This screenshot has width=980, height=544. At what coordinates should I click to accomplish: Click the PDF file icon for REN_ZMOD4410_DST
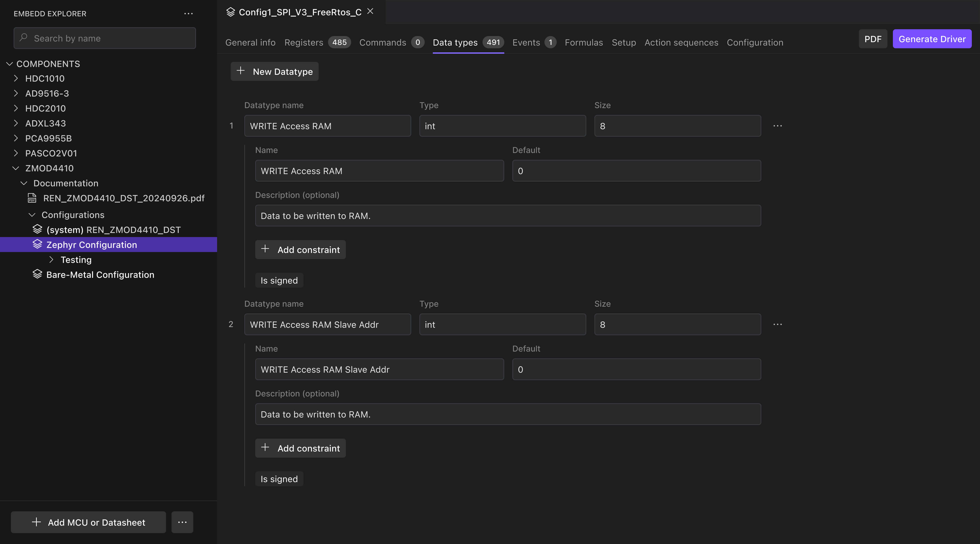(x=32, y=198)
